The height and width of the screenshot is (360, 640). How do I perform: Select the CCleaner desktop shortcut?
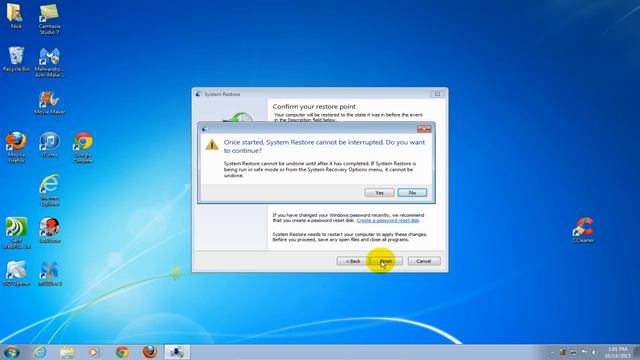coord(583,230)
